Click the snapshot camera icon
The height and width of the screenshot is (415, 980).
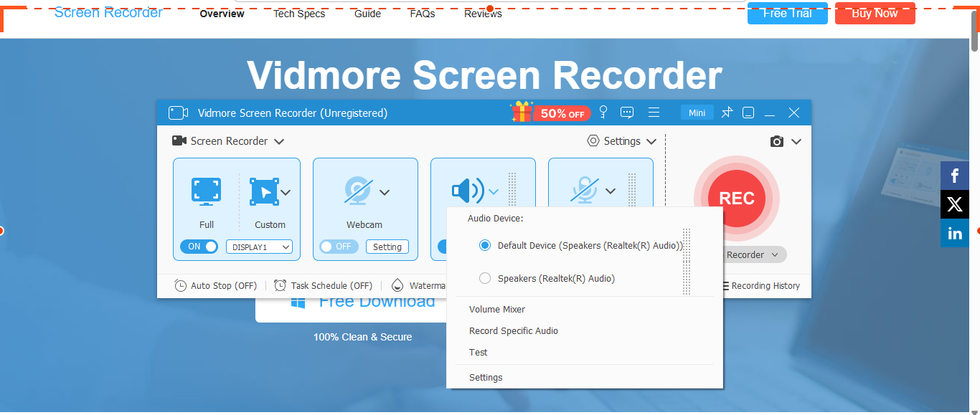(777, 142)
